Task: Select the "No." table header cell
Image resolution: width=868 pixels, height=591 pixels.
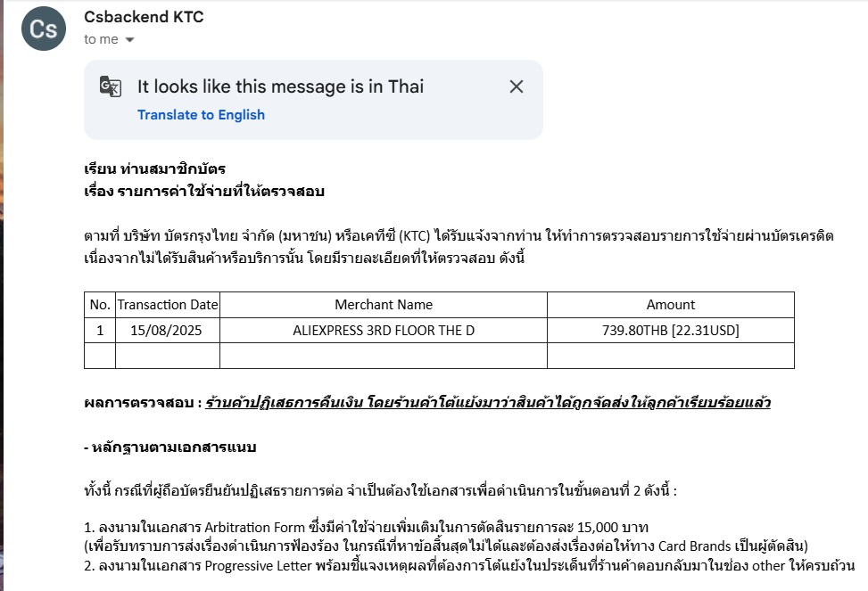Action: point(100,305)
